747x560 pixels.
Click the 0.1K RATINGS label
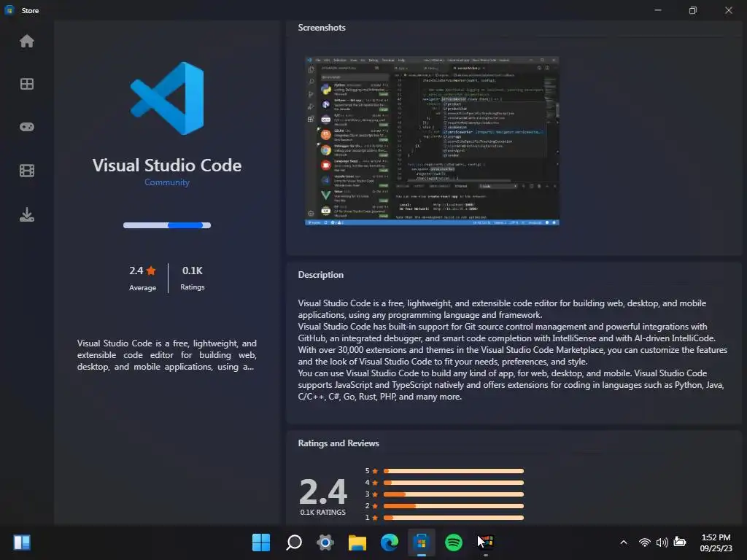coord(323,513)
